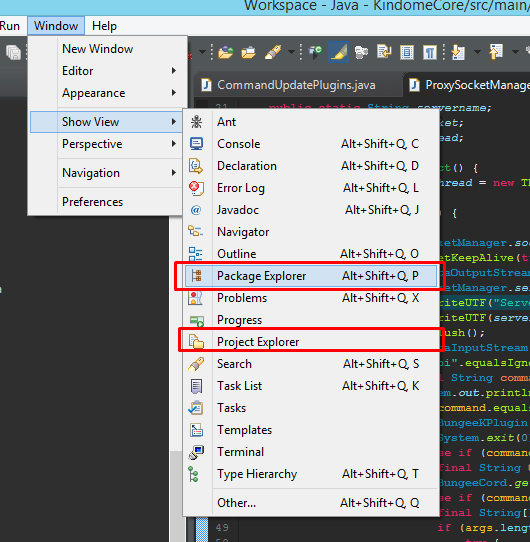The width and height of the screenshot is (530, 542).
Task: Click the Previous Annotation up-arrow icon
Action: point(496,52)
